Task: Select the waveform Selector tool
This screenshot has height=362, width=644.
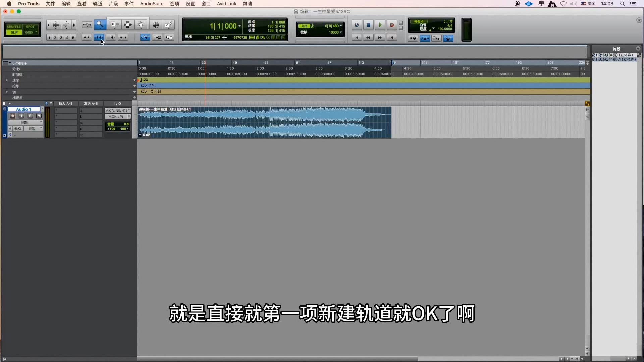Action: tap(128, 25)
